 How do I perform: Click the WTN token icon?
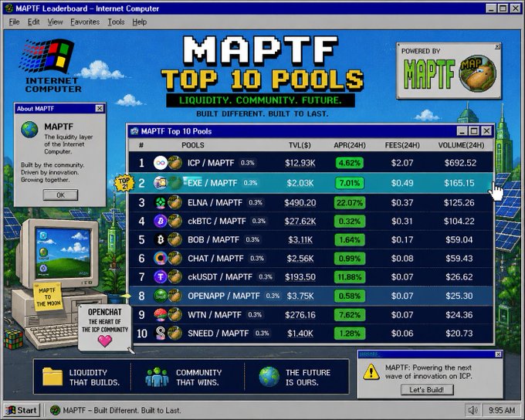(x=160, y=314)
